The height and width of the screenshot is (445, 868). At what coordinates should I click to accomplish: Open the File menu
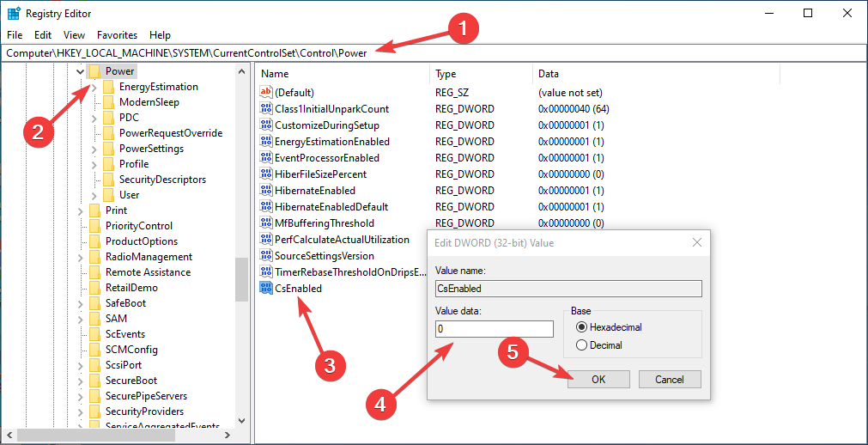click(x=15, y=35)
